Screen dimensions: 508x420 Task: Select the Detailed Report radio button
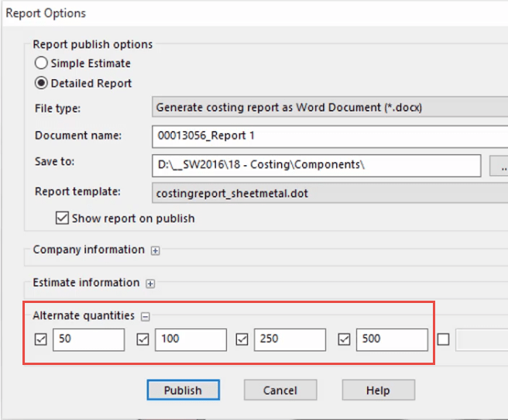[x=41, y=83]
